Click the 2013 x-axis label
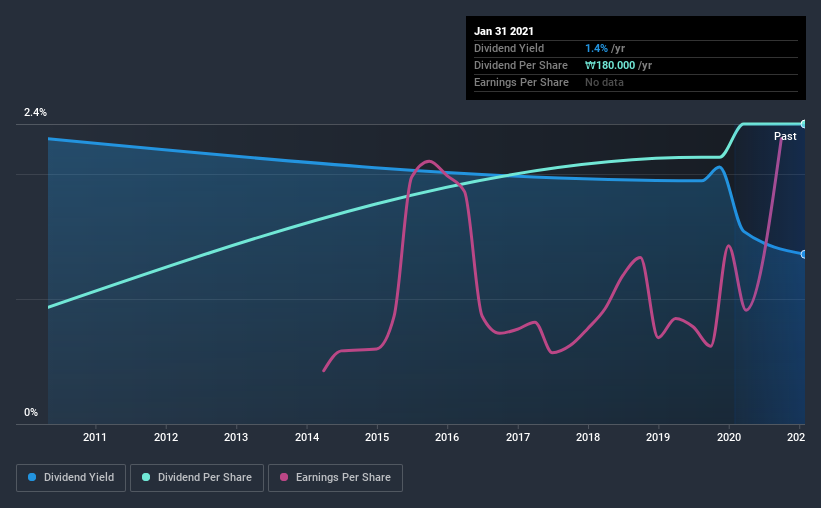This screenshot has width=821, height=508. coord(236,437)
